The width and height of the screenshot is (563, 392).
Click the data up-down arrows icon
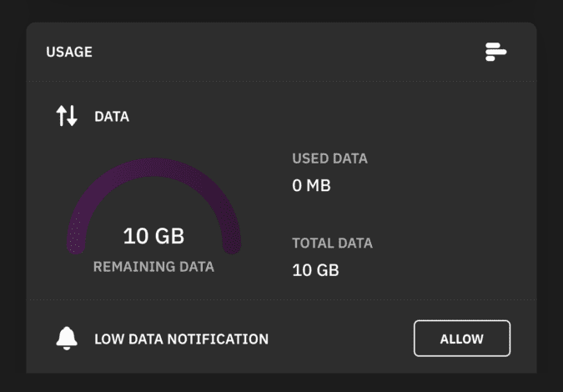[x=67, y=116]
